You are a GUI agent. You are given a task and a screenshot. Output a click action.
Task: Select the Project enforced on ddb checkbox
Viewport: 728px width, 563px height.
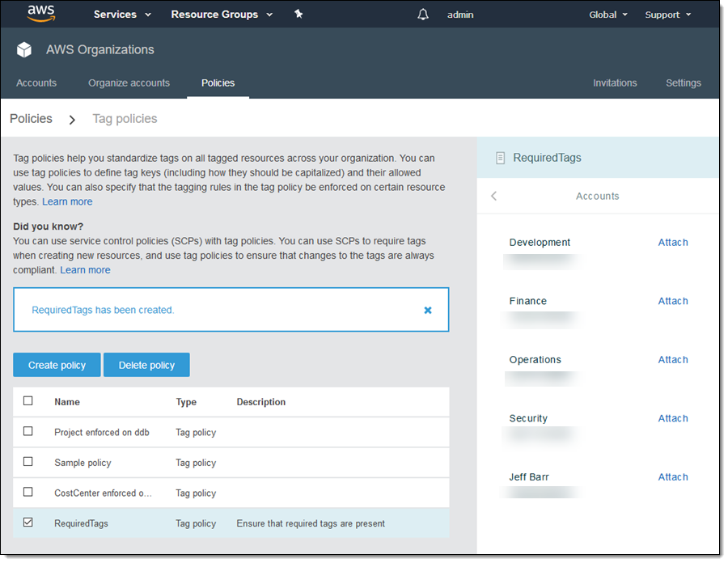point(28,431)
